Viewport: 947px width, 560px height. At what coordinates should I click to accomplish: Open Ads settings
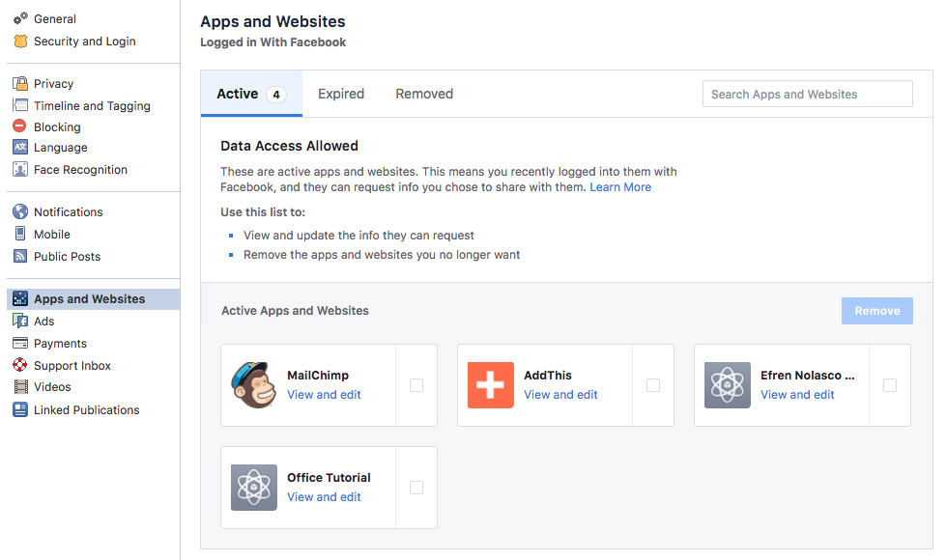pos(44,321)
